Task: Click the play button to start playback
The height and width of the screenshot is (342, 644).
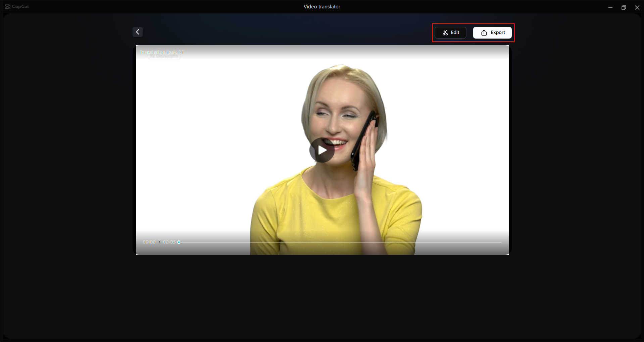Action: pyautogui.click(x=322, y=150)
